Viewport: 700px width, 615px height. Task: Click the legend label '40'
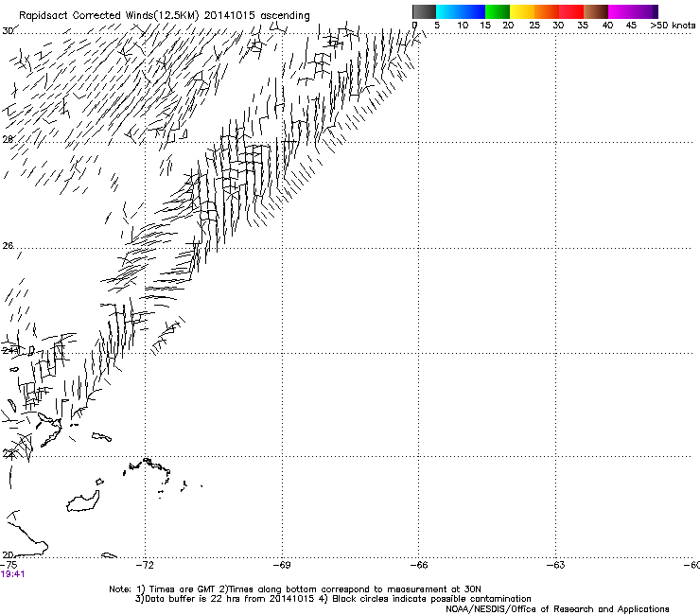click(607, 25)
